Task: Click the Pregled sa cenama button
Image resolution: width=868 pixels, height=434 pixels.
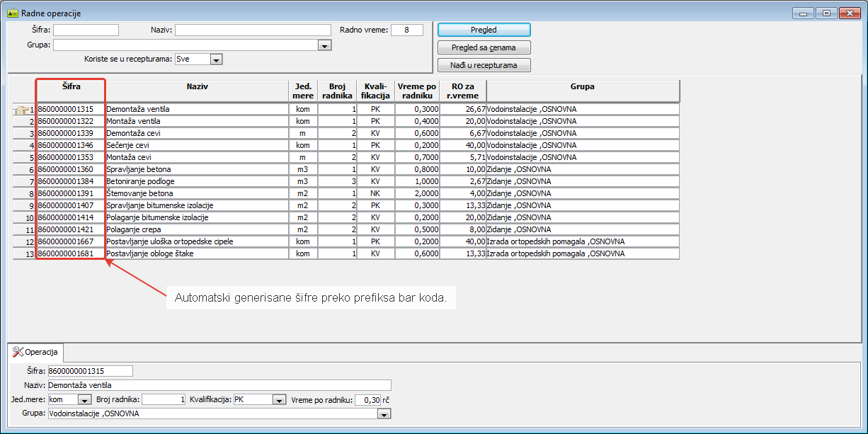Action: (484, 47)
